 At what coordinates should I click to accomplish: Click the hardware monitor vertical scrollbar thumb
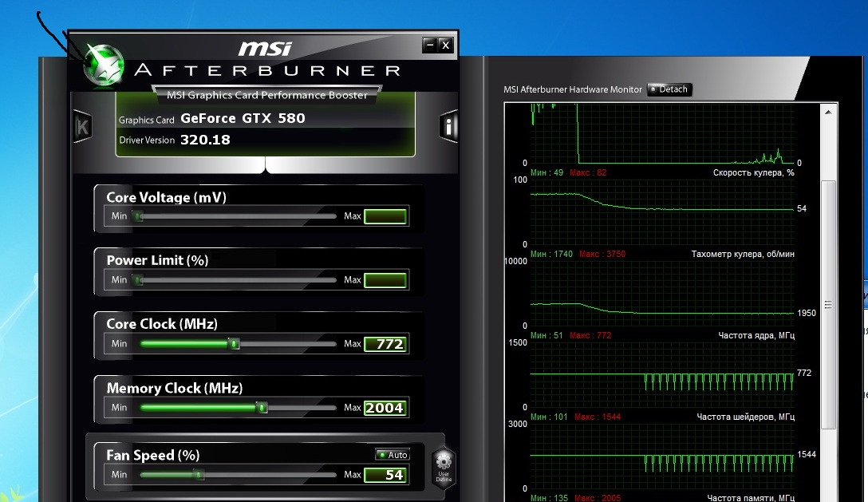[x=828, y=305]
